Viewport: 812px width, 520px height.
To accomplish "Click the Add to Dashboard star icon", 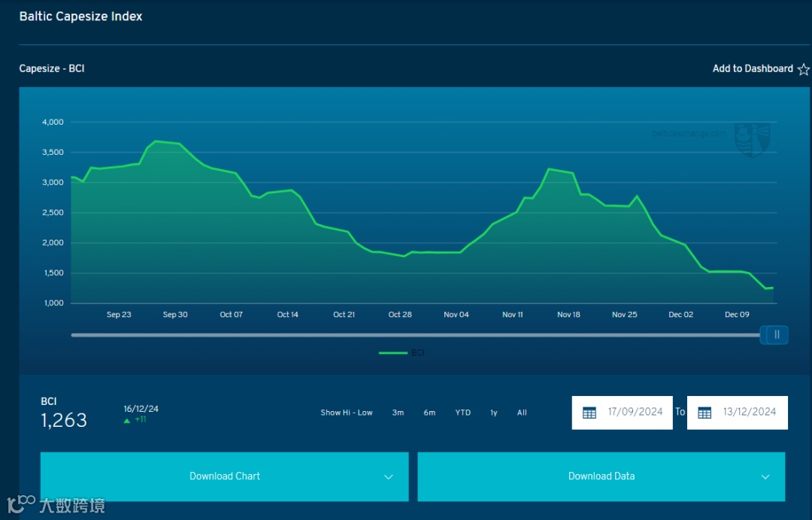I will click(x=803, y=69).
